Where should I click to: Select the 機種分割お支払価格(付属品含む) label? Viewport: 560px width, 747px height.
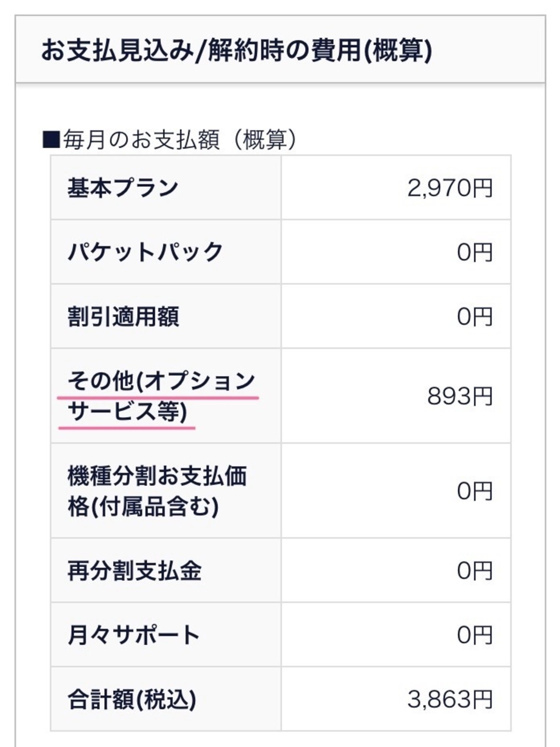(x=157, y=491)
